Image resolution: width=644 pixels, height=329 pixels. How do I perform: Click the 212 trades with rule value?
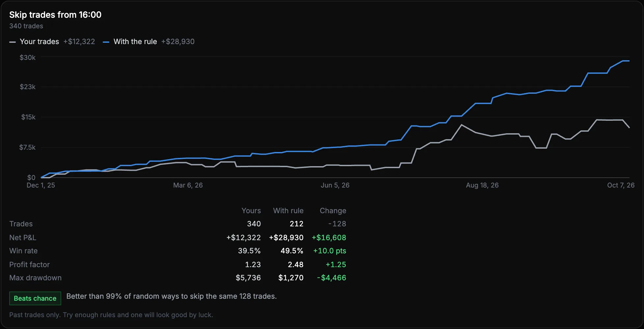click(297, 224)
